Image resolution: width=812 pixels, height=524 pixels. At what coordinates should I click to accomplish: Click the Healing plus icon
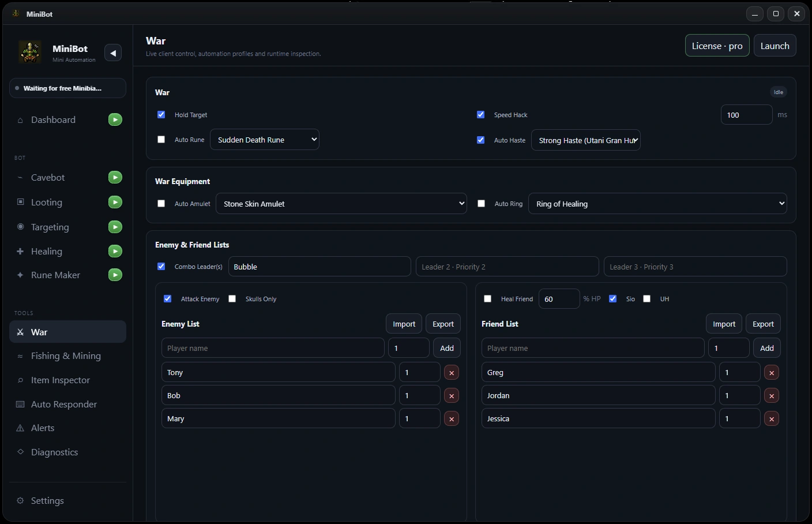coord(20,251)
